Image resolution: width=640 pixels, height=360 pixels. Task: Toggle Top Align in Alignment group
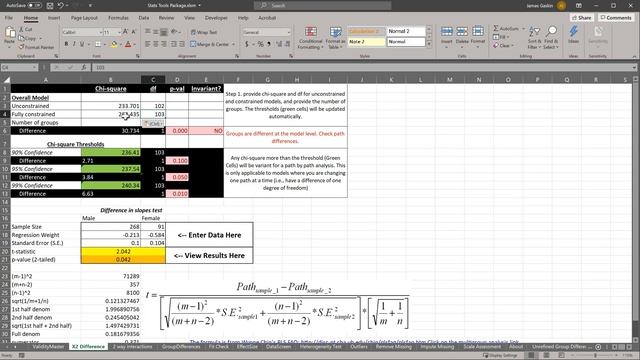tap(148, 32)
